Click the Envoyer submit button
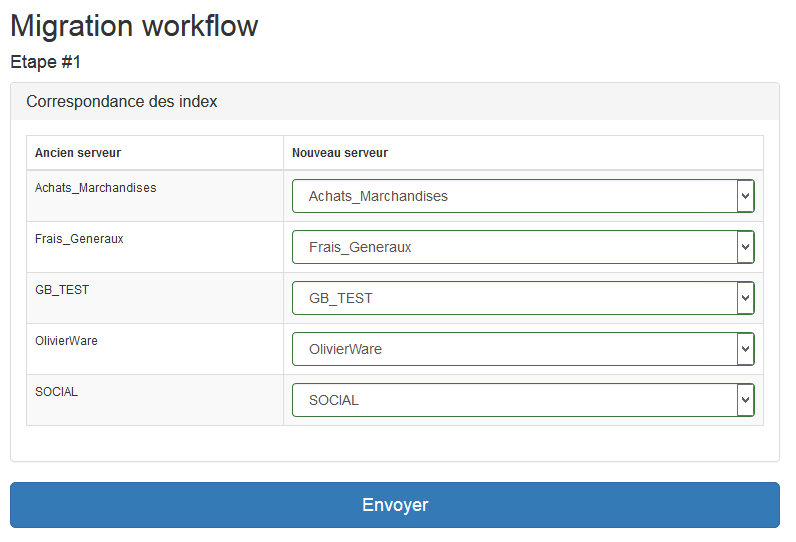796x542 pixels. click(x=394, y=505)
